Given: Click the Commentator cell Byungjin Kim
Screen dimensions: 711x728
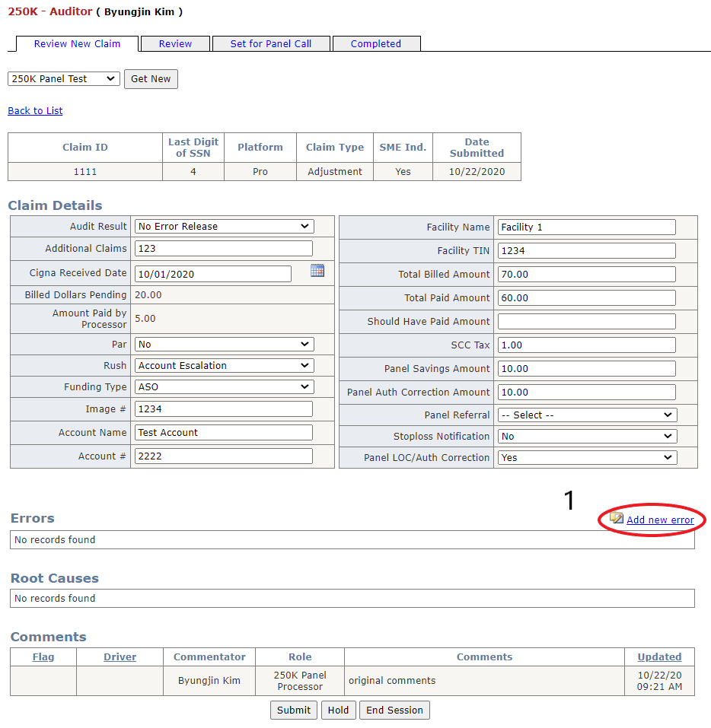Looking at the screenshot, I should 209,681.
